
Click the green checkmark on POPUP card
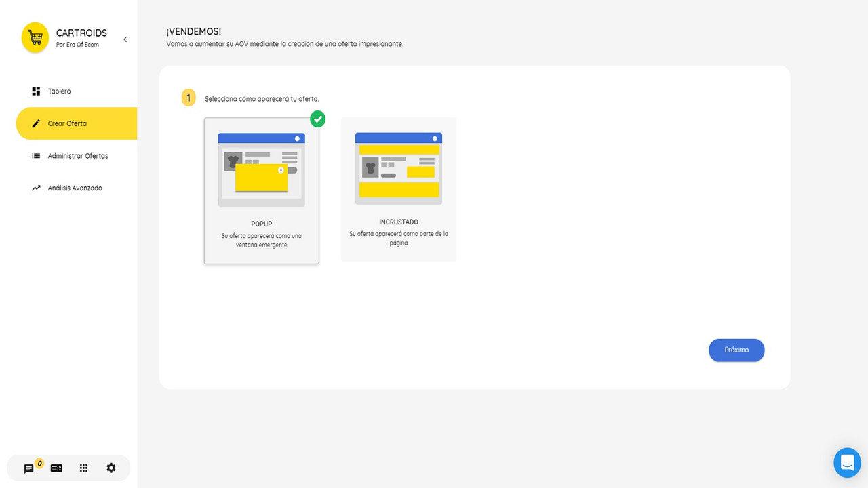point(317,119)
